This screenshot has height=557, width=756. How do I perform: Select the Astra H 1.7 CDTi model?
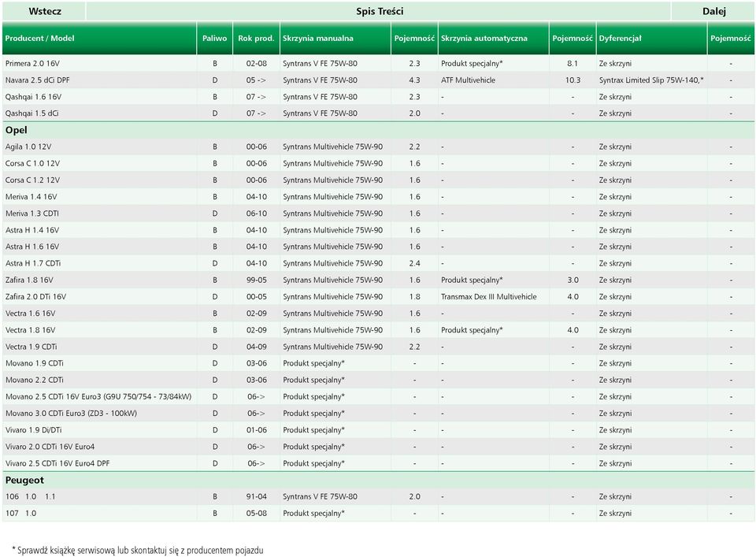click(33, 263)
